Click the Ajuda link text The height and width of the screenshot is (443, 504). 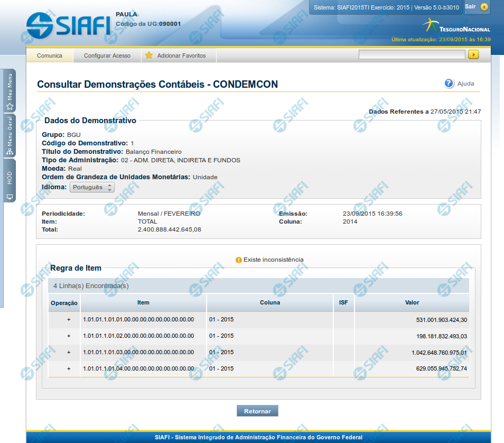(465, 84)
